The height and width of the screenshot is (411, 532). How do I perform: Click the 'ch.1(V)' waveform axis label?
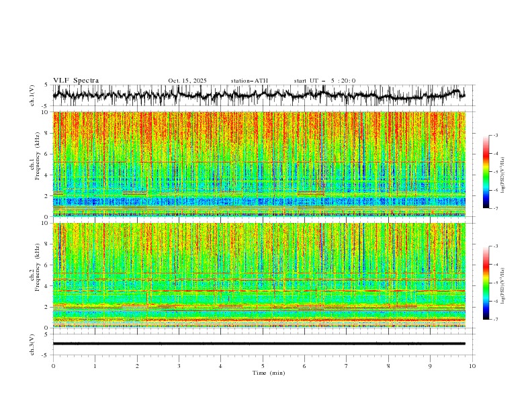point(32,95)
